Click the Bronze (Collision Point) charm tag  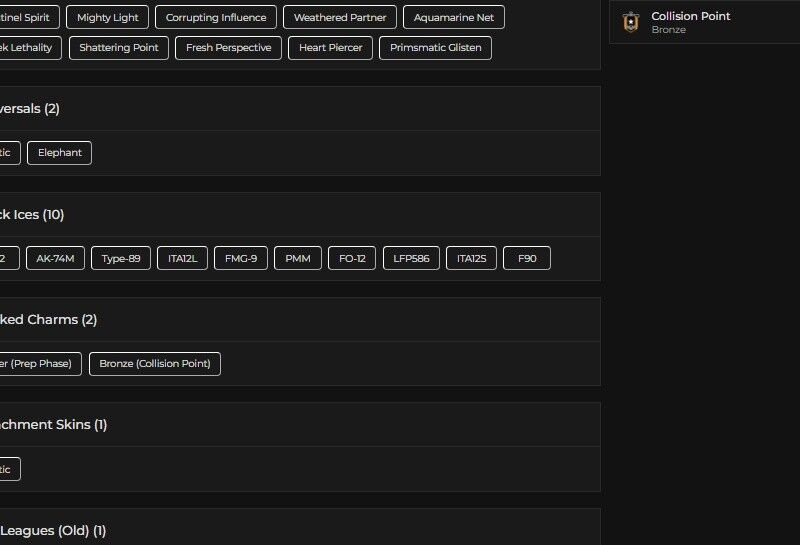coord(155,364)
